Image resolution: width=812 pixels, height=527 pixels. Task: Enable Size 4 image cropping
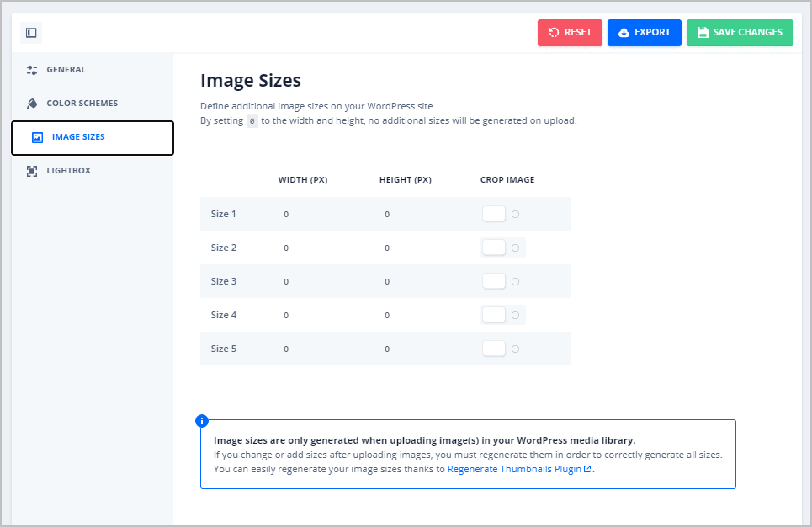(494, 314)
